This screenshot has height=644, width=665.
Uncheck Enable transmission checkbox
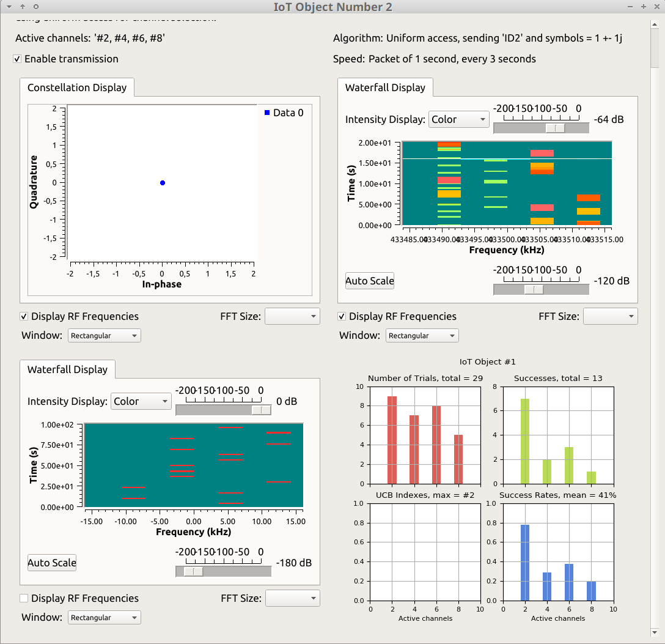[x=17, y=59]
